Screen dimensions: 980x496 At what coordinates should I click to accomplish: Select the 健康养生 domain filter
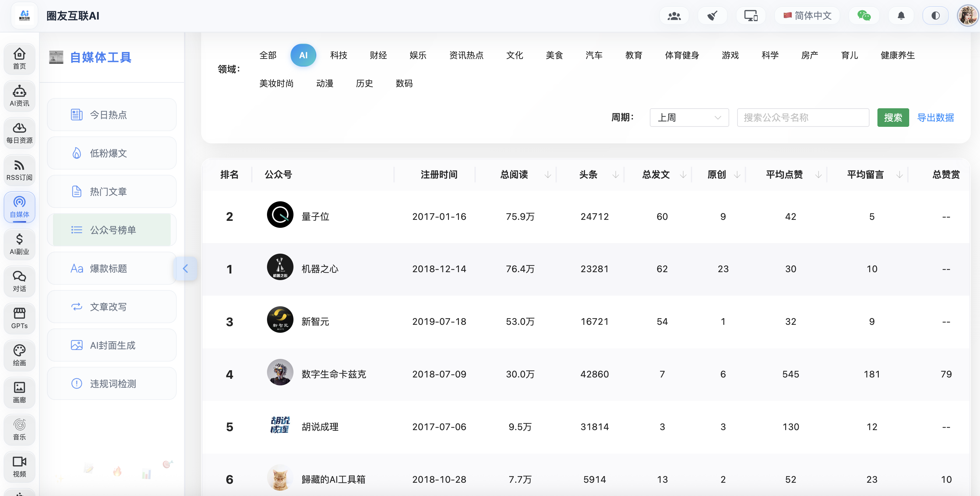[x=897, y=55]
